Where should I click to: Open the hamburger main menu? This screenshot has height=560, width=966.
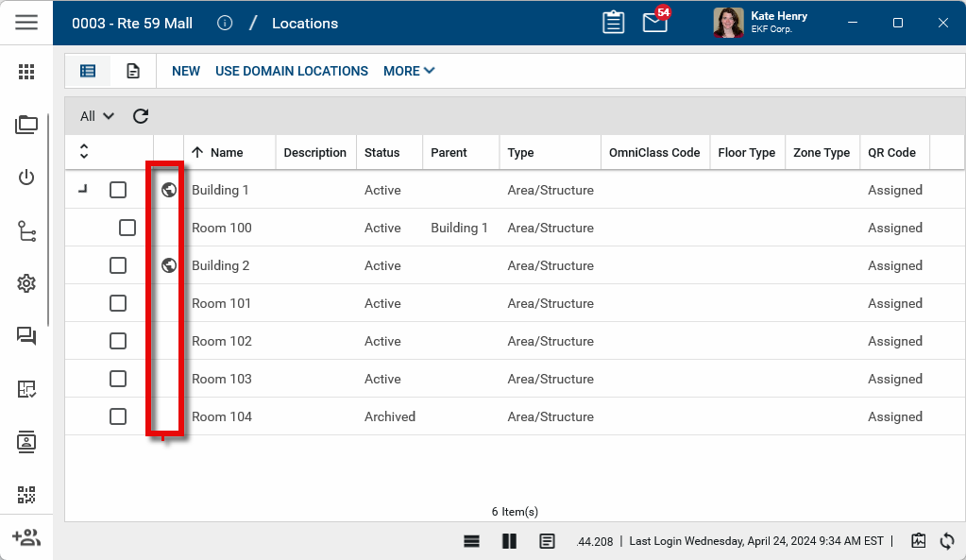tap(26, 23)
